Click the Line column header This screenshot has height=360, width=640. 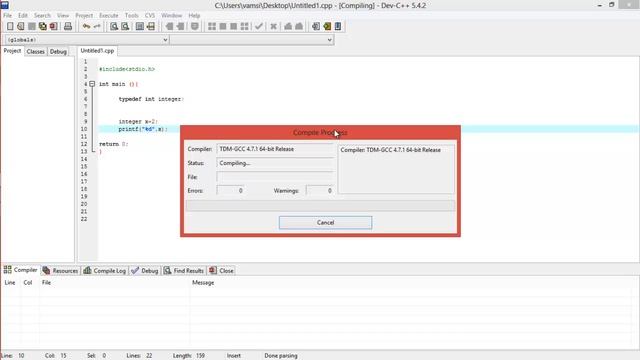pos(10,282)
